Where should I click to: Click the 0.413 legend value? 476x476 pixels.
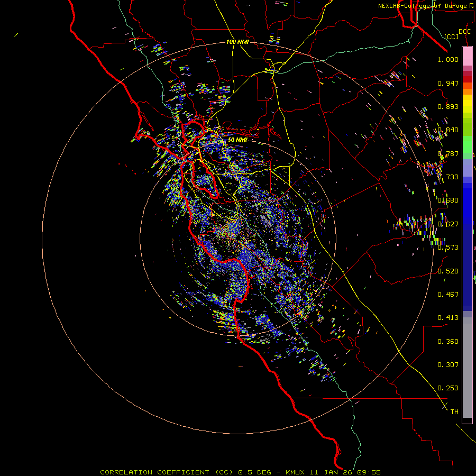click(x=448, y=318)
